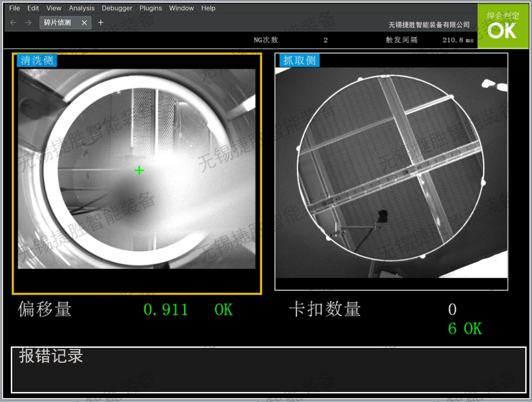Switch to the 碎片侦测 tab
Image resolution: width=532 pixels, height=402 pixels.
click(x=58, y=23)
